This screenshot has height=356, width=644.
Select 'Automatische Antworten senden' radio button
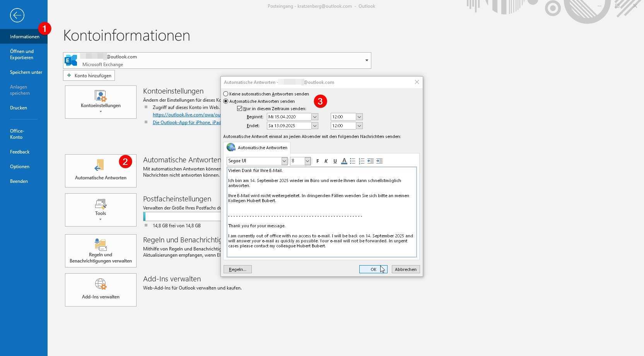pyautogui.click(x=226, y=101)
